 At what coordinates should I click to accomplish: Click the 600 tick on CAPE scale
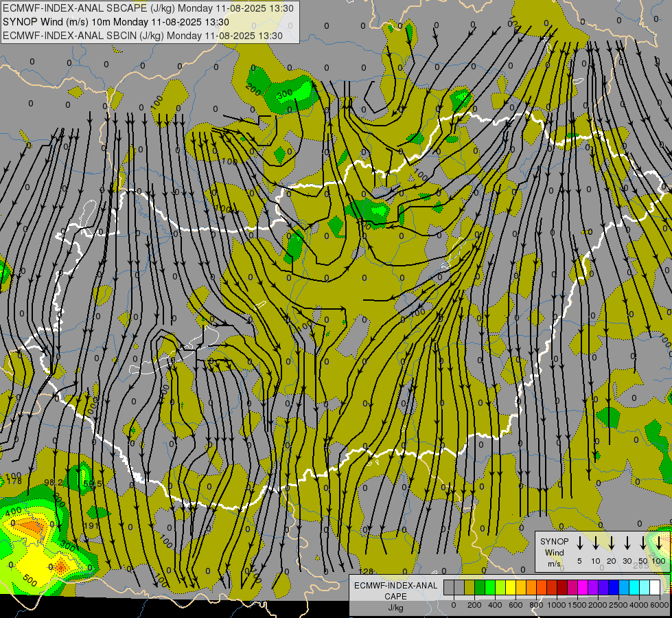pos(515,605)
